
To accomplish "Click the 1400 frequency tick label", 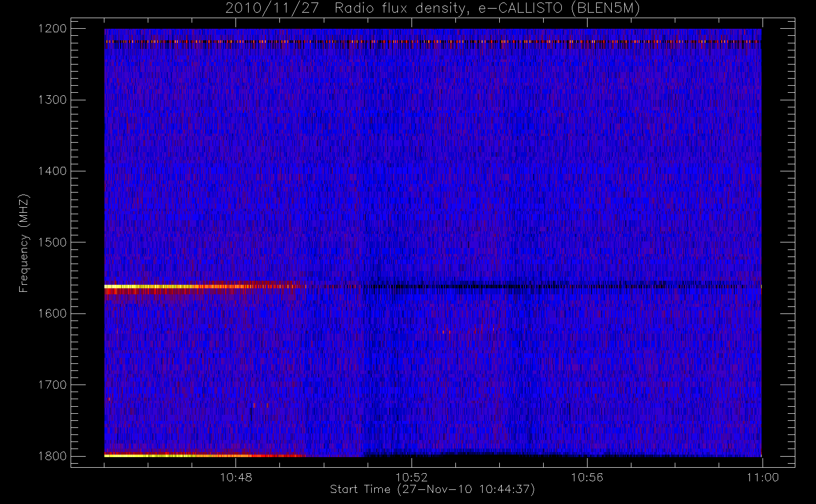I will (x=52, y=171).
